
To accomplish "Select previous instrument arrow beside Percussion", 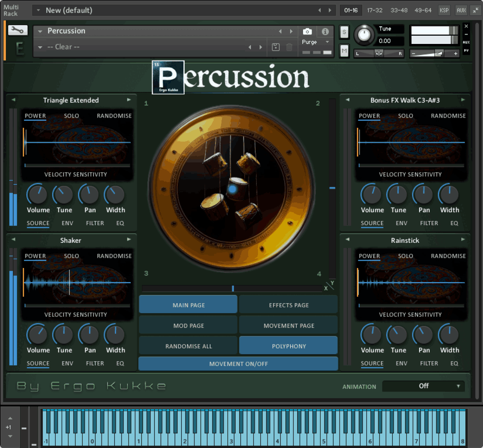I will (280, 31).
